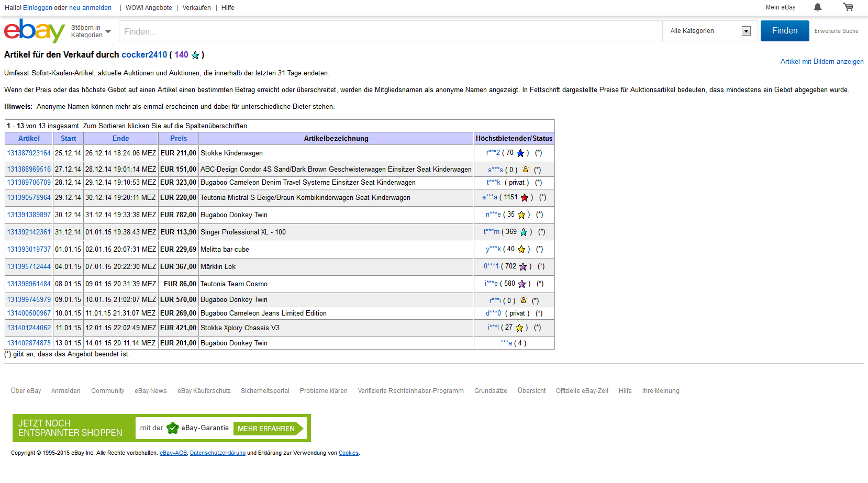Focus the Finden search field
Screen dimensions: 868x483
391,31
